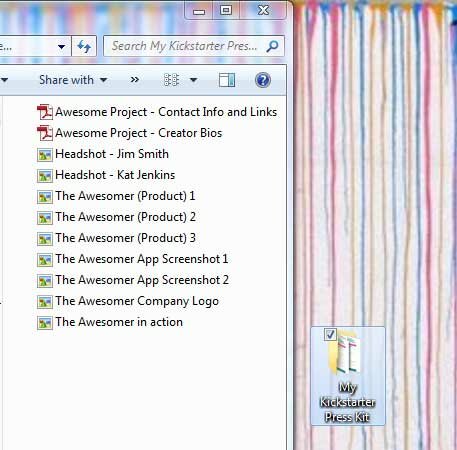
Task: Select file The Awesomer App Screenshot 2
Action: (133, 280)
